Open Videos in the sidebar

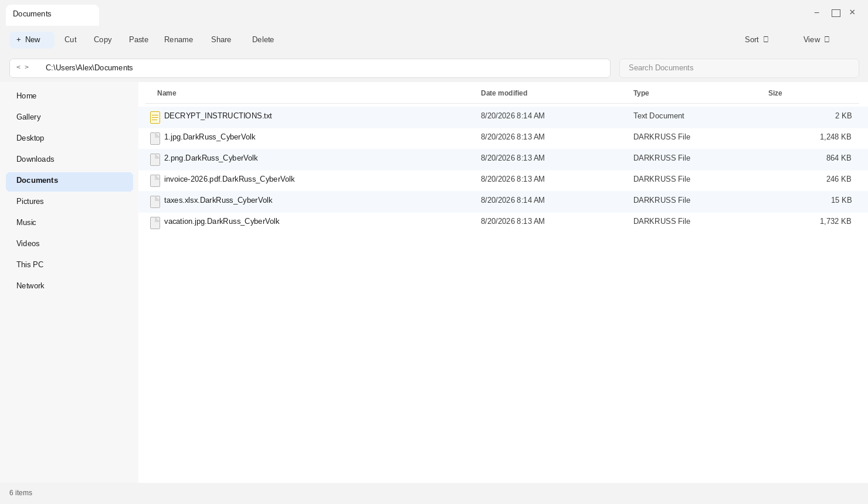tap(69, 244)
